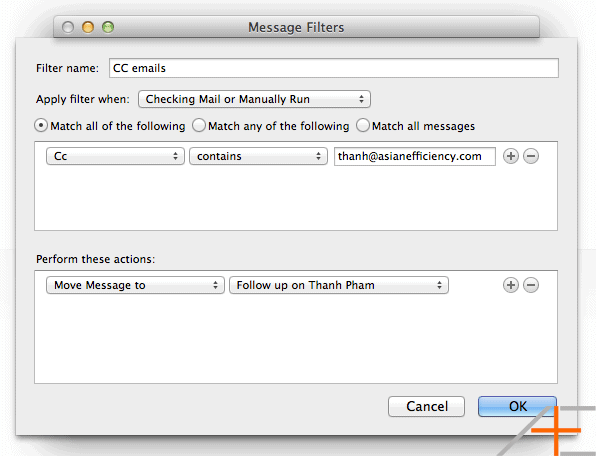Open the Cc header field dropdown

pyautogui.click(x=115, y=156)
